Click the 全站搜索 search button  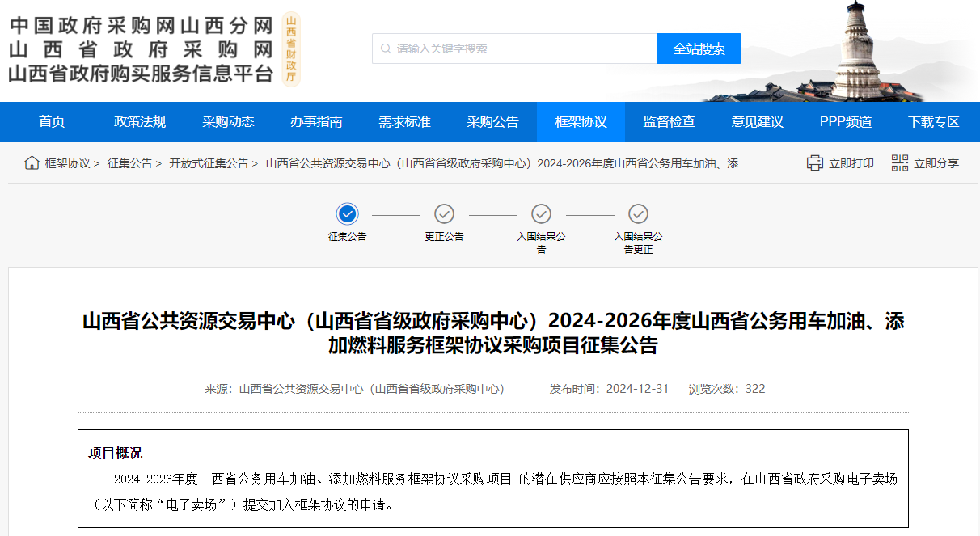pyautogui.click(x=699, y=49)
